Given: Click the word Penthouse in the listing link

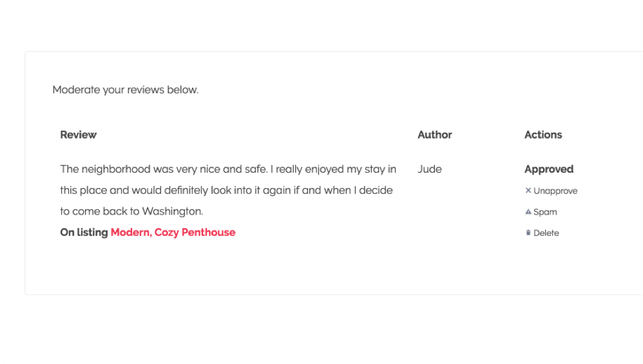Looking at the screenshot, I should pos(208,233).
